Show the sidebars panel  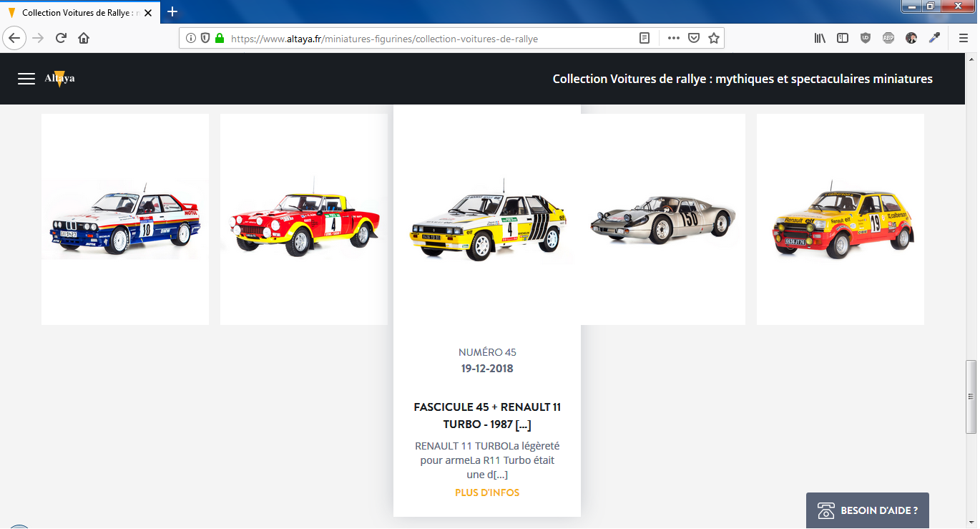click(843, 39)
